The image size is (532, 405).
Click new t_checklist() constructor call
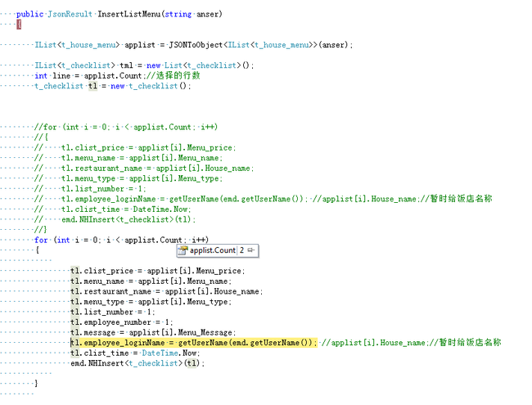pos(149,86)
